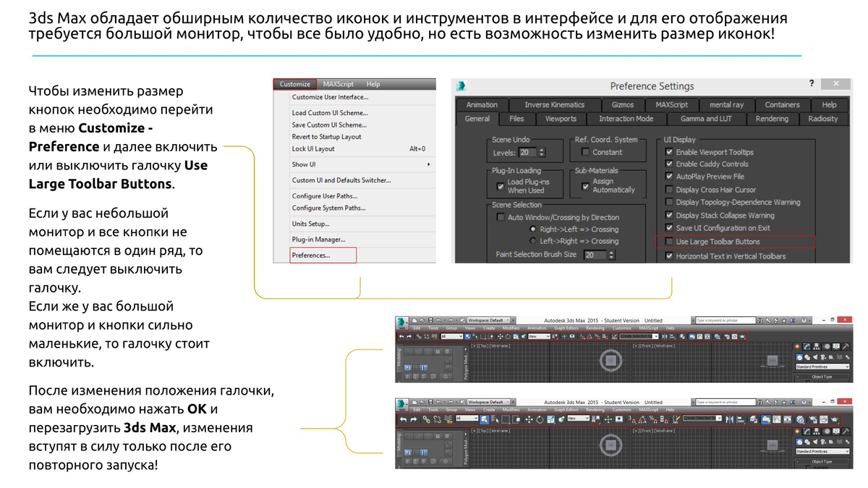Click Mirror tool in large-icon toolbar
868x488 pixels.
pos(730,419)
